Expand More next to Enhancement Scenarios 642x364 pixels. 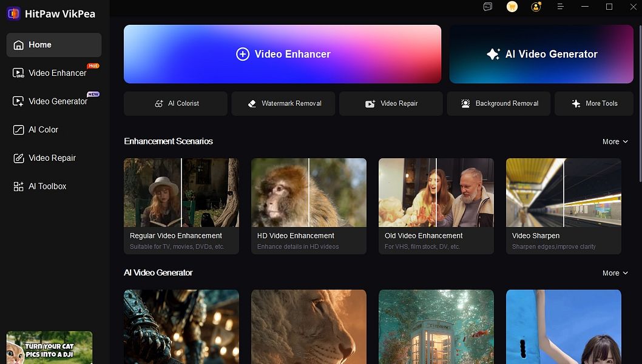click(615, 142)
